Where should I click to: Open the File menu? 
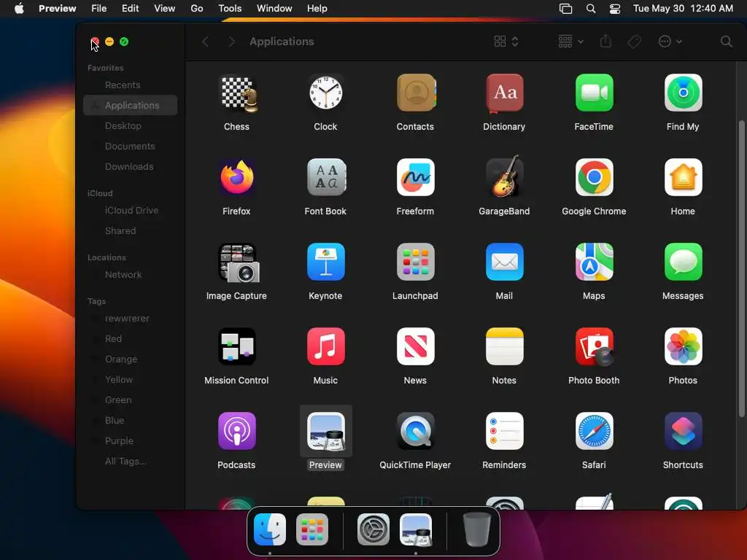pyautogui.click(x=98, y=8)
